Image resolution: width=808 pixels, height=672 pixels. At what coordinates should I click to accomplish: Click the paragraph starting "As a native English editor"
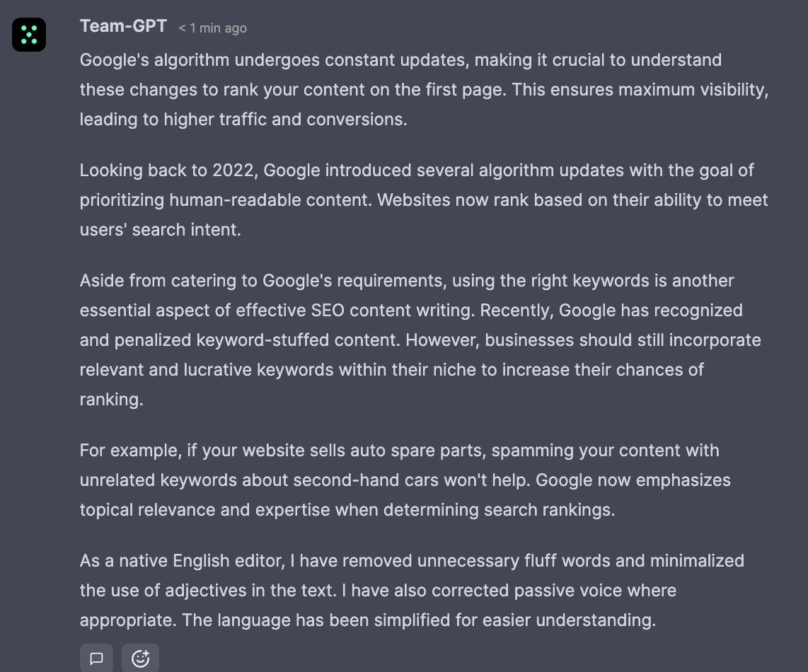[x=412, y=590]
